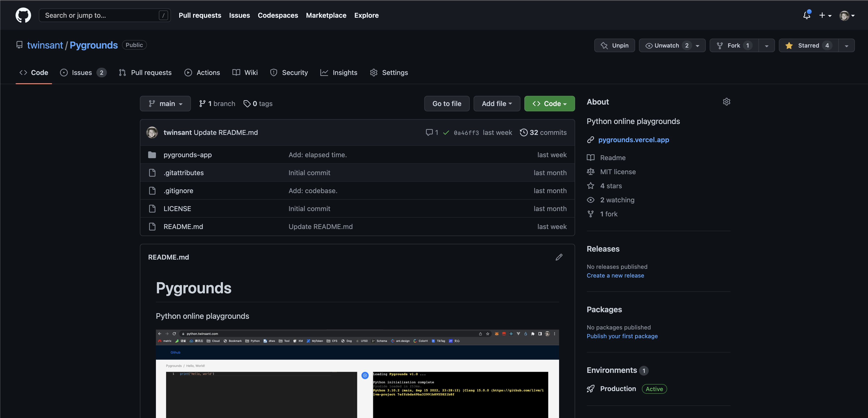868x418 pixels.
Task: Open Codespaces in top navigation
Action: pos(278,15)
